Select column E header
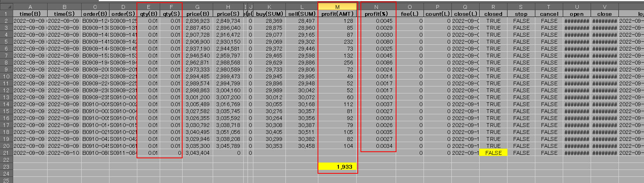This screenshot has height=183, width=644. pyautogui.click(x=148, y=7)
